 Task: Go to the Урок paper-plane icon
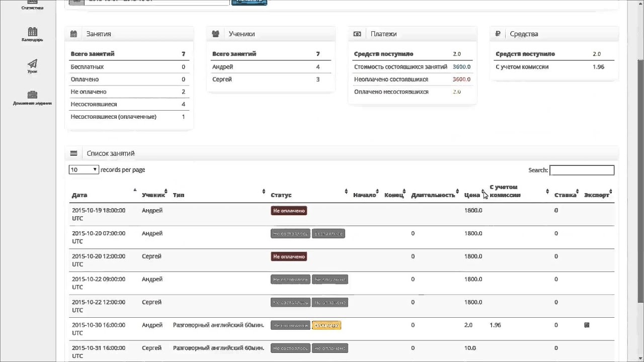[32, 66]
